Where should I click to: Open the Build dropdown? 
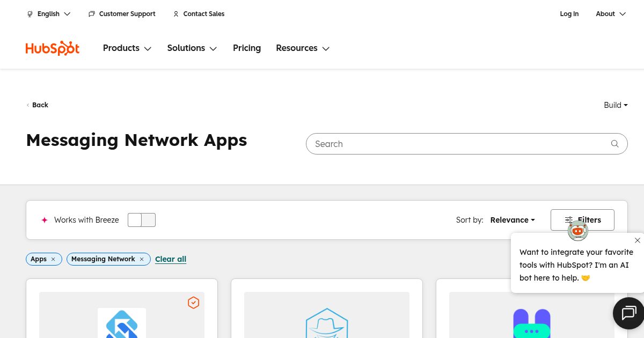616,105
